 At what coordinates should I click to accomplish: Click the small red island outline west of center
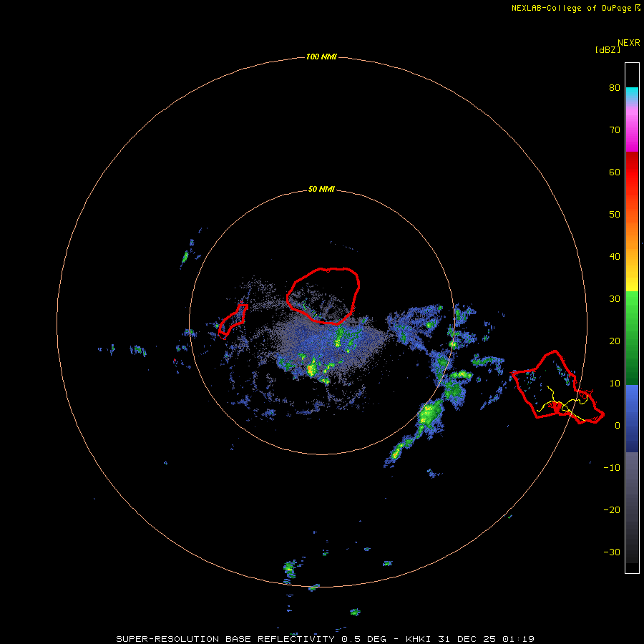[x=233, y=321]
